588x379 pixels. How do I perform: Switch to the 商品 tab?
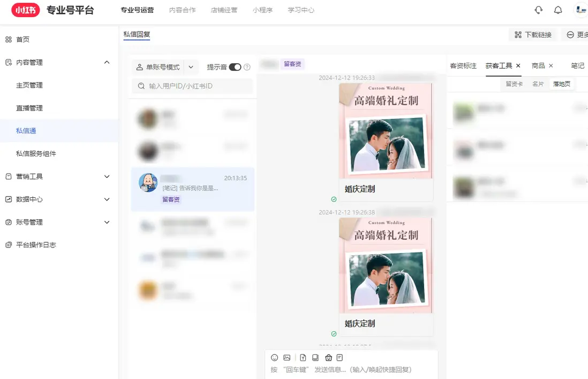tap(538, 65)
